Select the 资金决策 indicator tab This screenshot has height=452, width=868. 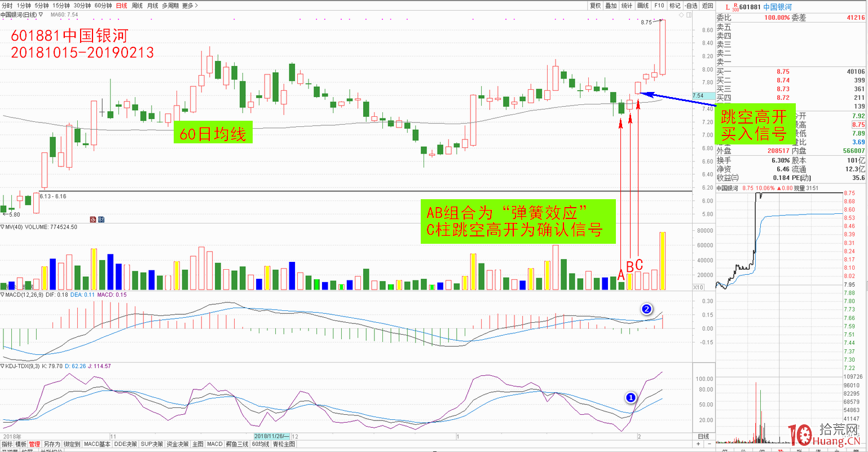[178, 445]
